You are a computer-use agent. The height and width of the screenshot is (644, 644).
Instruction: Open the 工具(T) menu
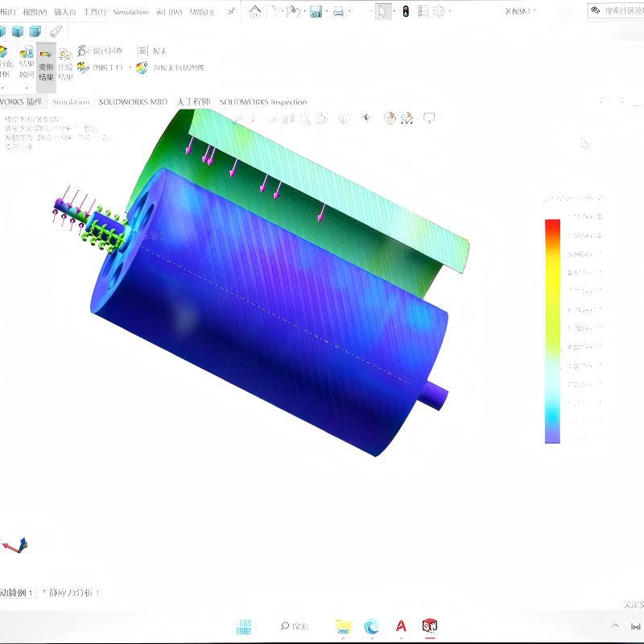coord(95,12)
